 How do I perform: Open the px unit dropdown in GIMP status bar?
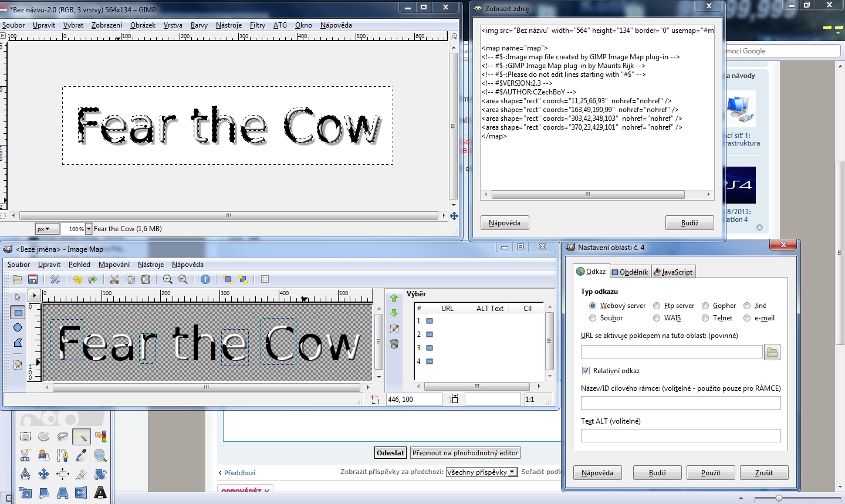(x=47, y=229)
